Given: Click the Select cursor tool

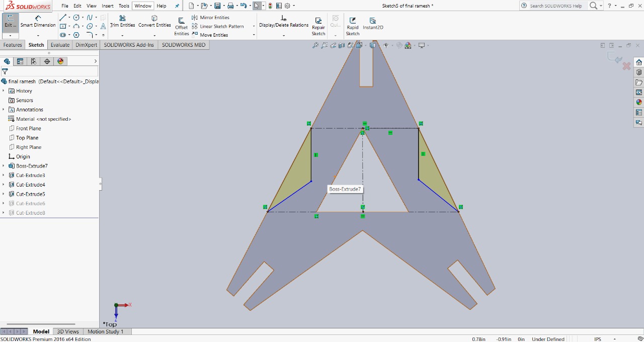Looking at the screenshot, I should click(257, 6).
